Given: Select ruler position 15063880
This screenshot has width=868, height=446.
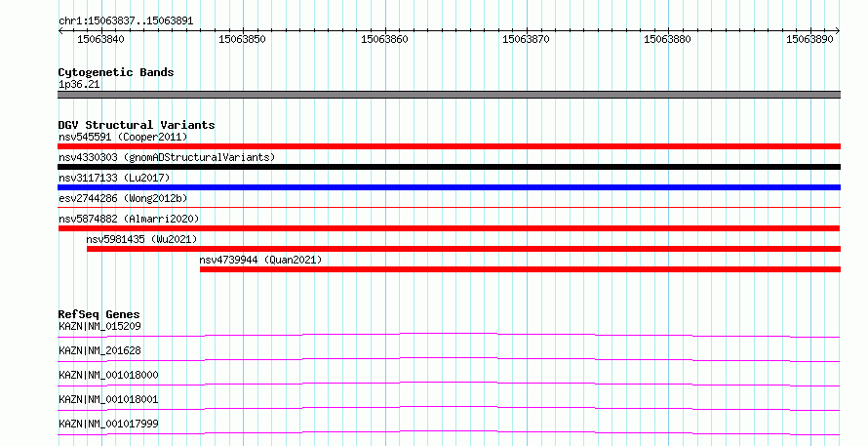Looking at the screenshot, I should coord(667,39).
